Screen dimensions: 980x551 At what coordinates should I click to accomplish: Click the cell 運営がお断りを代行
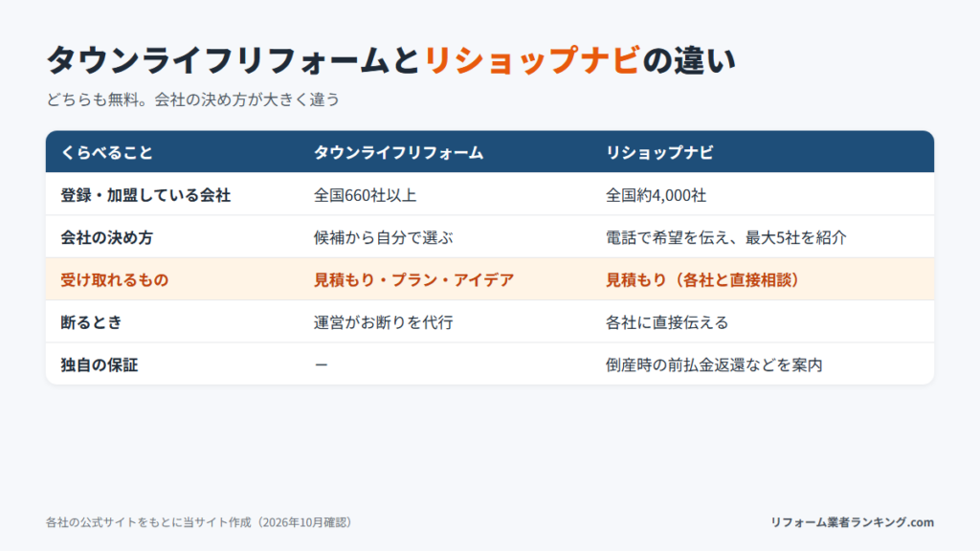pyautogui.click(x=383, y=322)
